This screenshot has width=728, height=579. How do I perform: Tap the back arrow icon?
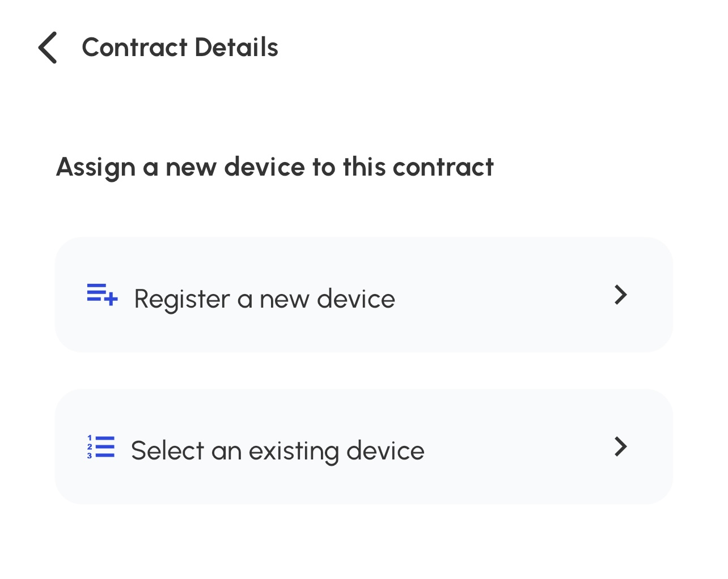click(x=48, y=48)
